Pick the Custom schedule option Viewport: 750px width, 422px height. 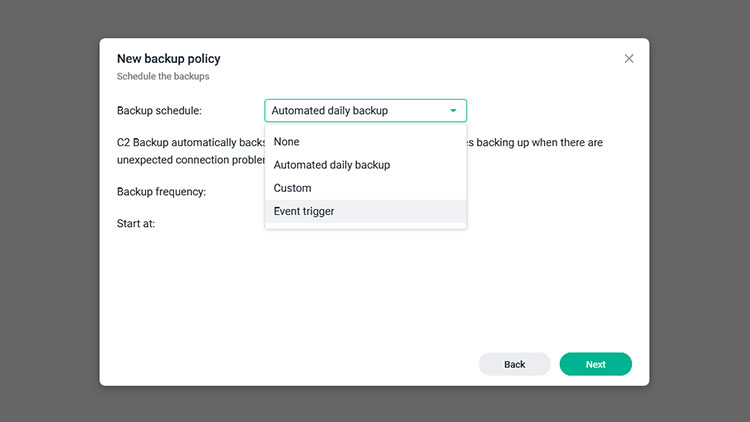click(x=293, y=188)
